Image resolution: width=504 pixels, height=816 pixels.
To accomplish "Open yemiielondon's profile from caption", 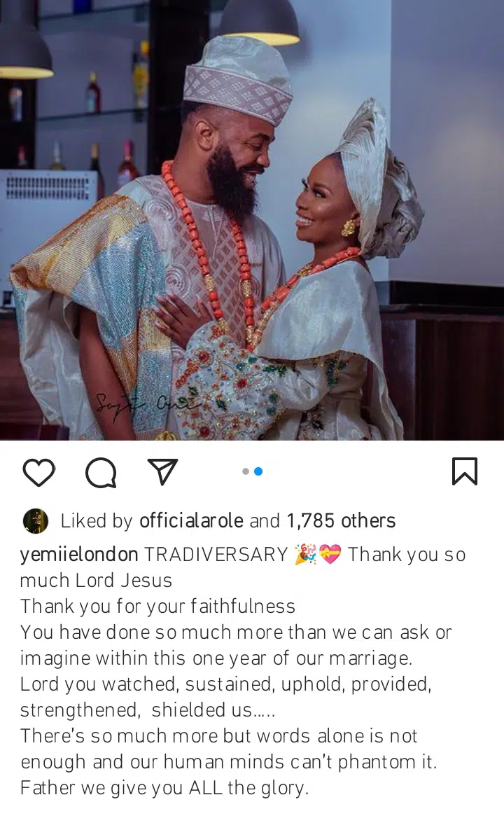I will 79,555.
